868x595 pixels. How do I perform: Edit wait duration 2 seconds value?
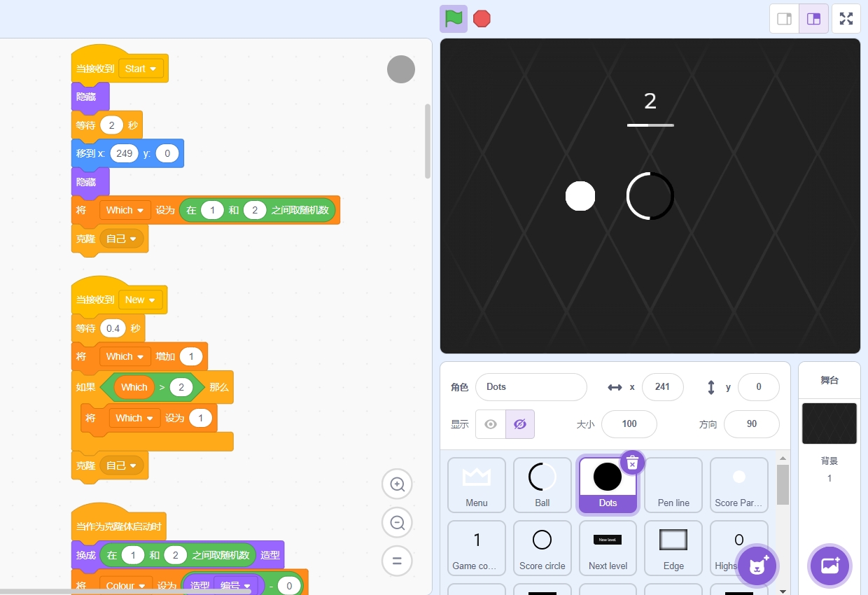[111, 125]
